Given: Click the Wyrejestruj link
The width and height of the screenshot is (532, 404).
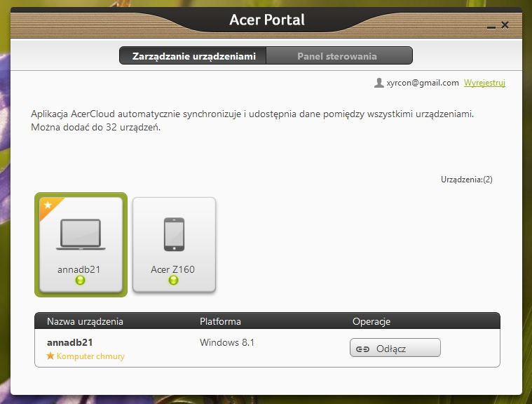Looking at the screenshot, I should coord(484,83).
